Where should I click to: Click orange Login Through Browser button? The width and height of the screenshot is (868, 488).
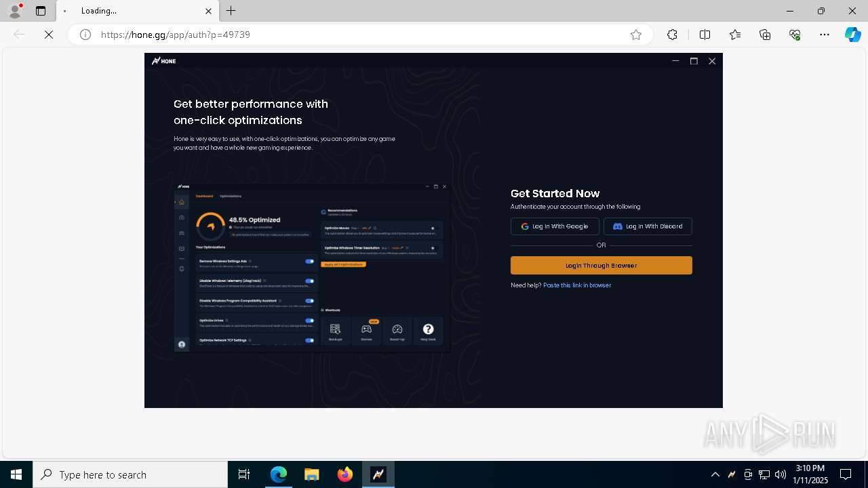(x=601, y=266)
